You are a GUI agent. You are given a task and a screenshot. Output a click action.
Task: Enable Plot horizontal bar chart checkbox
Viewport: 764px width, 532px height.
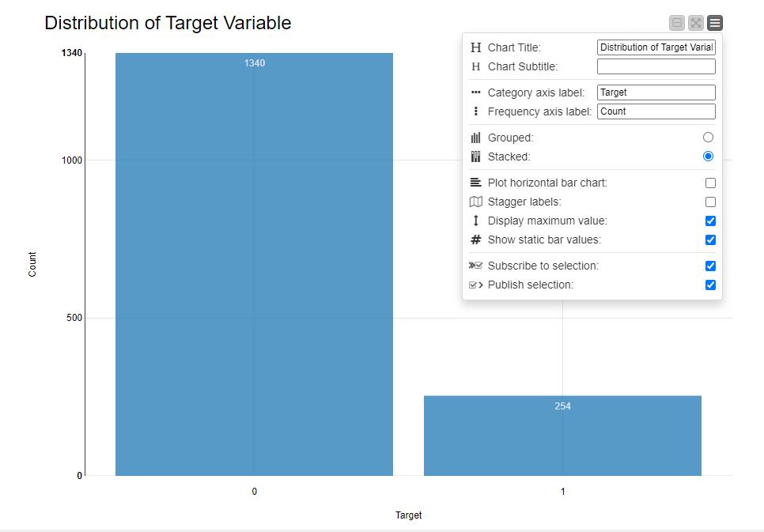pos(710,183)
